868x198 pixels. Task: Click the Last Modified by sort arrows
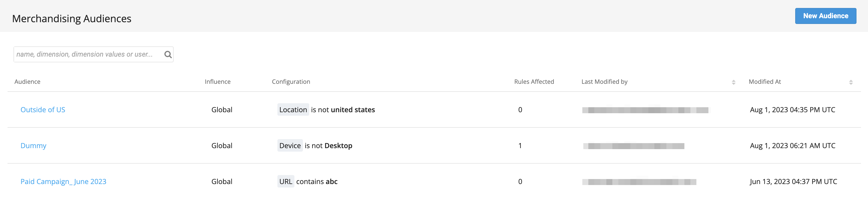[x=733, y=82]
